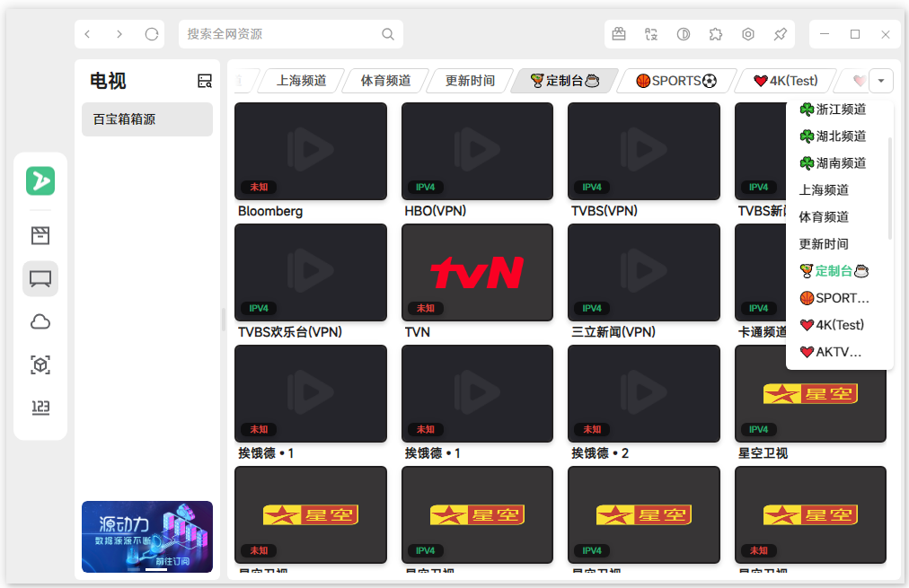Image resolution: width=909 pixels, height=588 pixels.
Task: Open the cloud icon in the sidebar
Action: pyautogui.click(x=40, y=321)
